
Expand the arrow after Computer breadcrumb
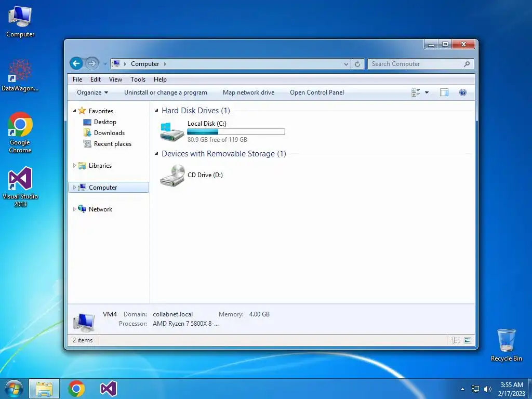(165, 64)
